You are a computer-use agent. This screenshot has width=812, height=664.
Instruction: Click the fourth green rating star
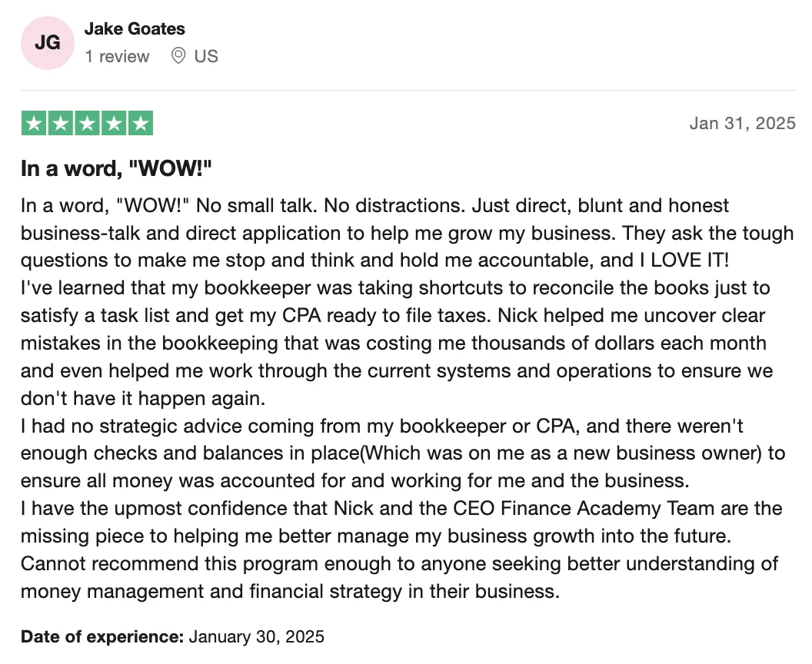pos(114,123)
